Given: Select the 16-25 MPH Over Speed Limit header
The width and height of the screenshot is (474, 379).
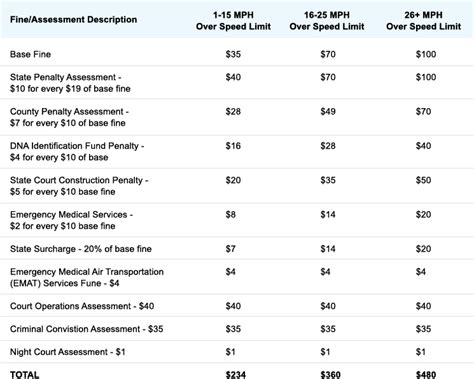Looking at the screenshot, I should click(x=327, y=21).
